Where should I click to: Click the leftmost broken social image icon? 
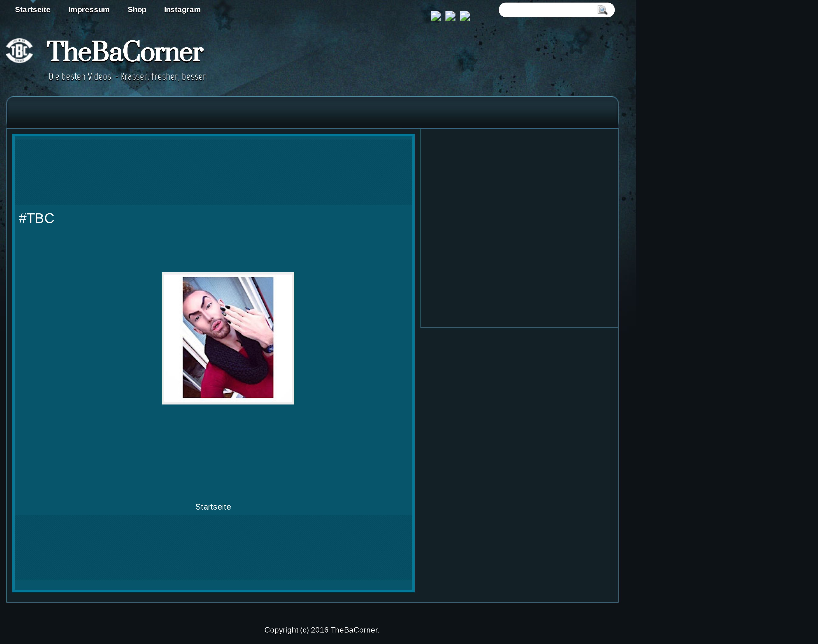pos(436,16)
